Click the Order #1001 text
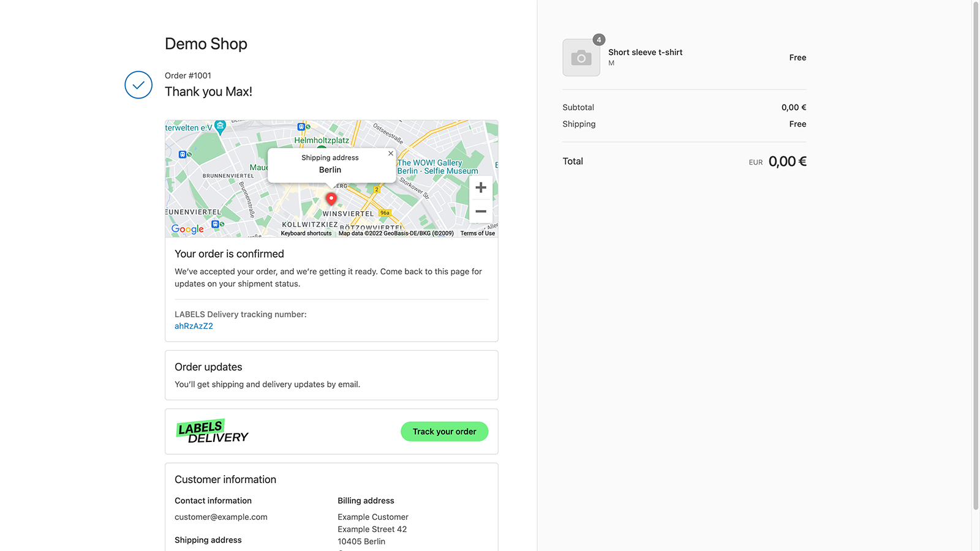Viewport: 980px width, 551px height. 188,75
